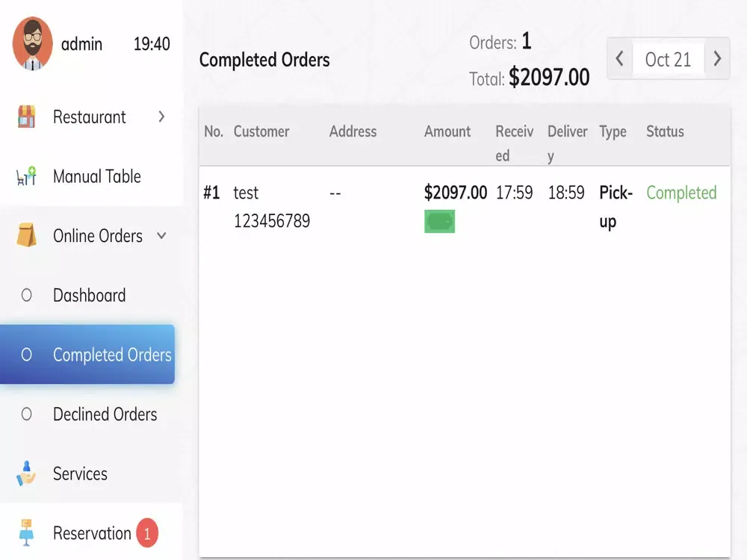Click the Manual Table chair icon
Viewport: 747px width, 560px height.
(26, 177)
